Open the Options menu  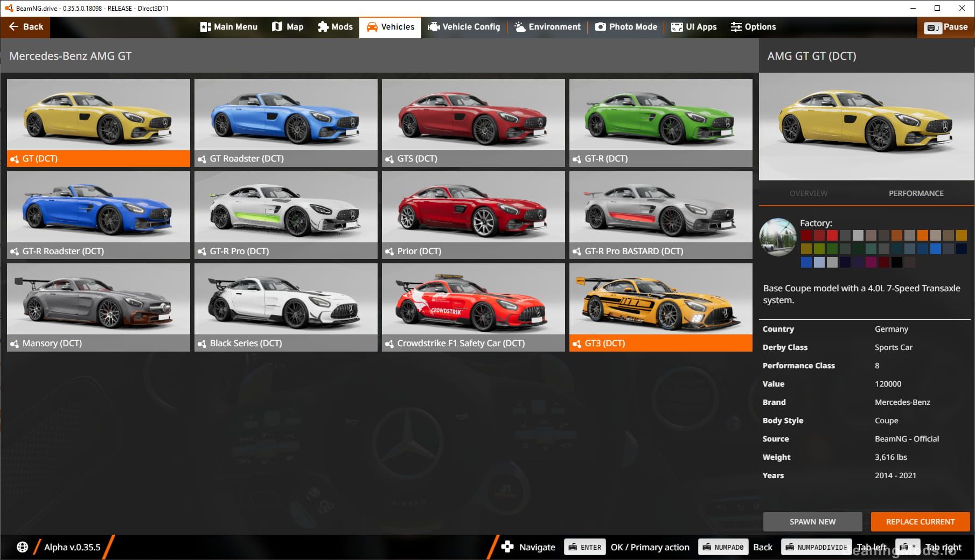pyautogui.click(x=753, y=27)
